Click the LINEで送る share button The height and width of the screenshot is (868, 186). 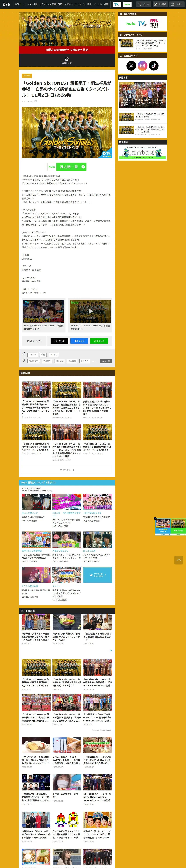[99, 341]
